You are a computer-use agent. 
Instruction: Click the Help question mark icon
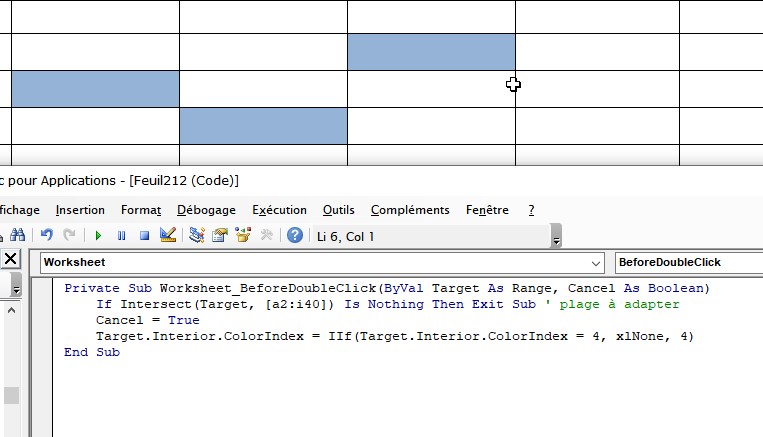pyautogui.click(x=294, y=236)
